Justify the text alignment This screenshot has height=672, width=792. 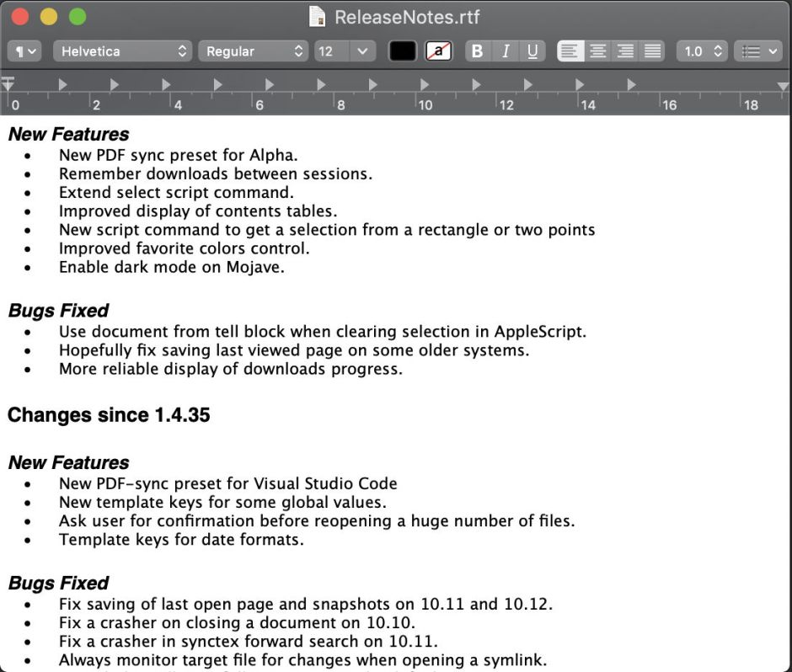[x=652, y=51]
